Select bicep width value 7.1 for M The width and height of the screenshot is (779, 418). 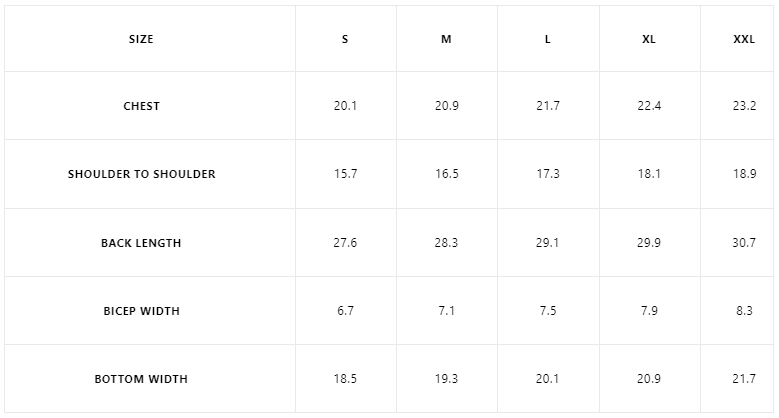pyautogui.click(x=446, y=311)
